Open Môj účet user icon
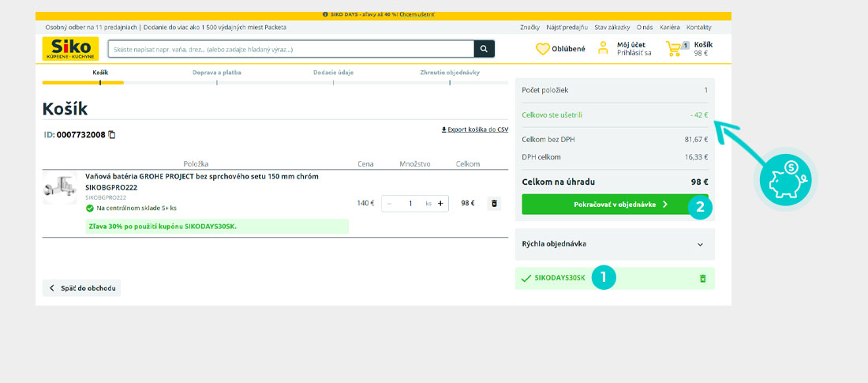868x383 pixels. click(x=603, y=48)
